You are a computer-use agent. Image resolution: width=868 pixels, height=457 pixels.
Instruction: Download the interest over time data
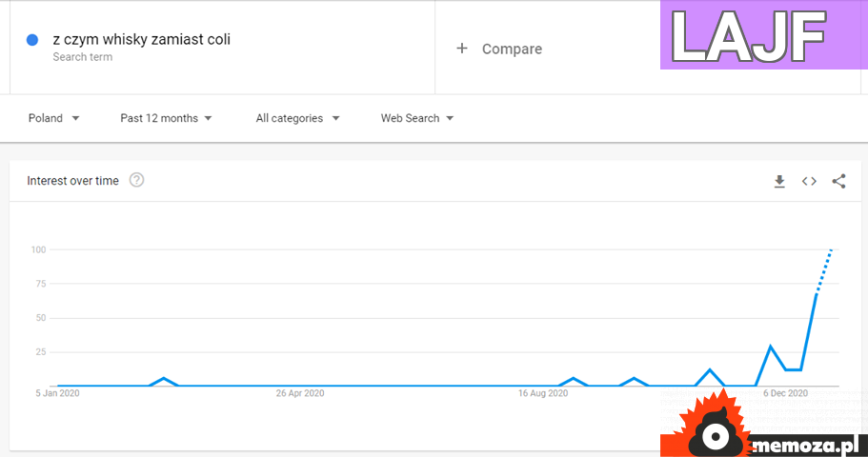(x=779, y=181)
